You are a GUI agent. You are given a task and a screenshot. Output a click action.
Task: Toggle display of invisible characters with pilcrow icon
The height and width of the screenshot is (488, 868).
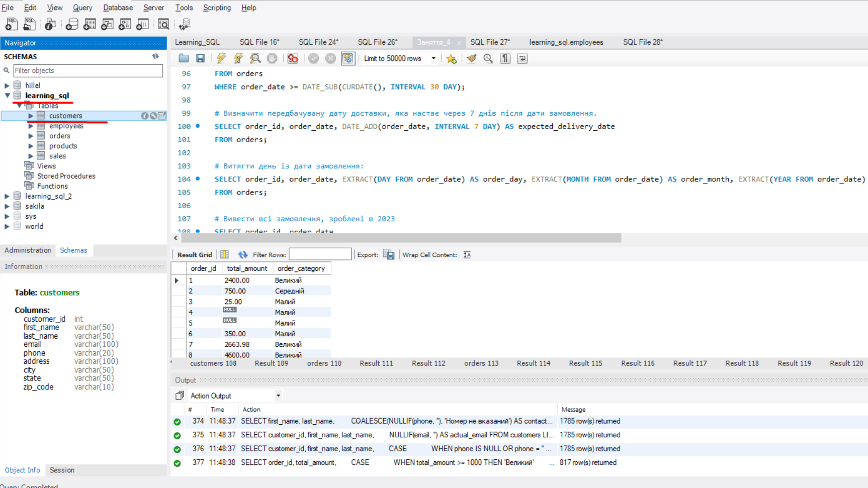[x=505, y=58]
